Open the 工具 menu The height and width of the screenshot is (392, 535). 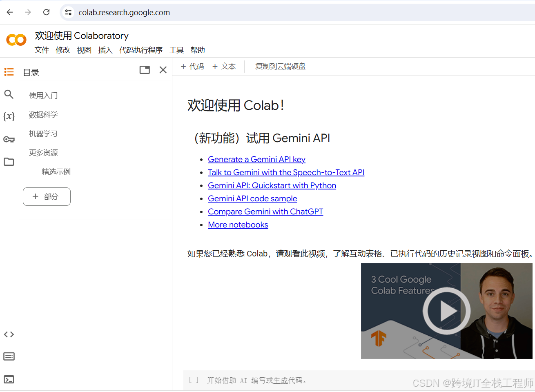[176, 50]
